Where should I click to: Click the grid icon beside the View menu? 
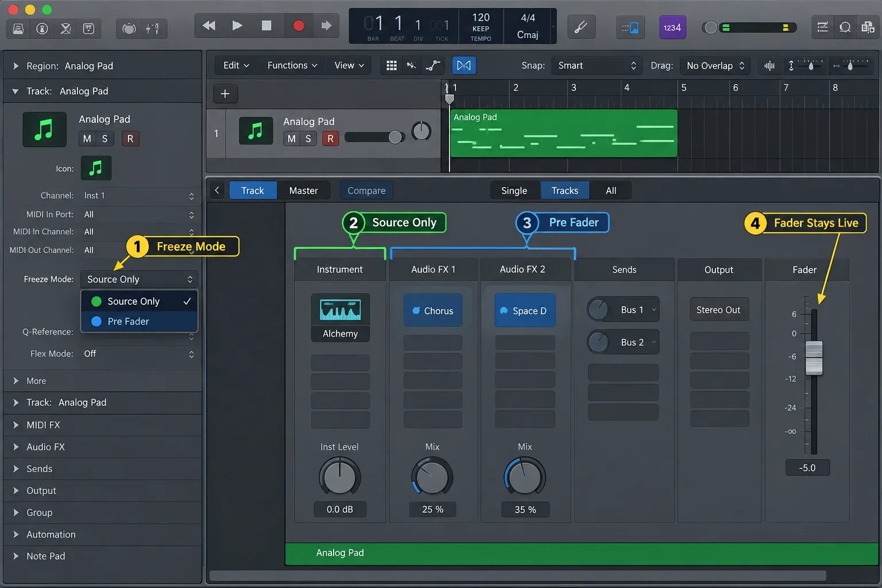pos(392,65)
